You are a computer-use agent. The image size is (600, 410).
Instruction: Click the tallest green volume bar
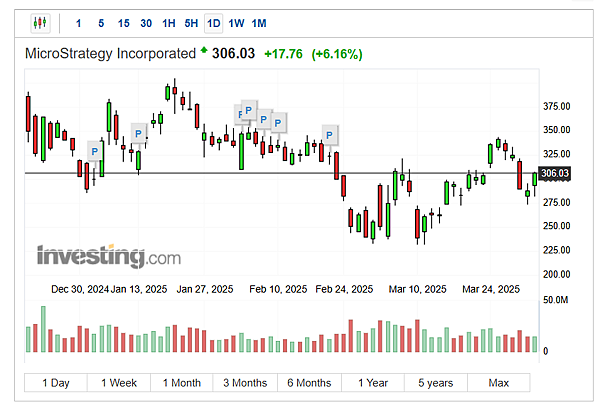click(43, 329)
